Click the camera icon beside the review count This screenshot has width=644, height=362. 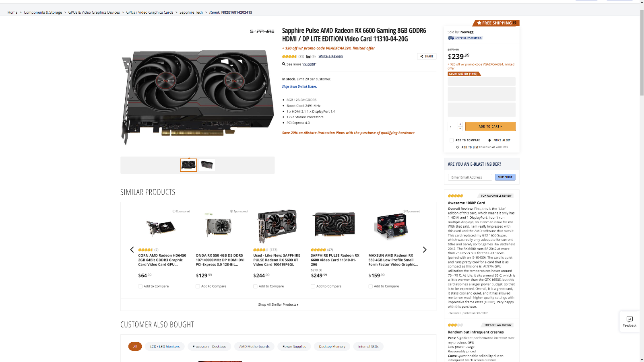point(308,56)
